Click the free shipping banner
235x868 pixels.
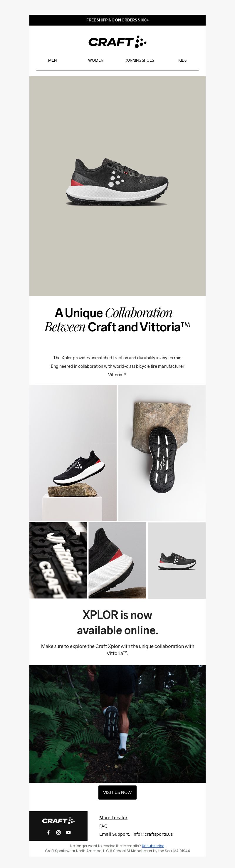coord(117,20)
